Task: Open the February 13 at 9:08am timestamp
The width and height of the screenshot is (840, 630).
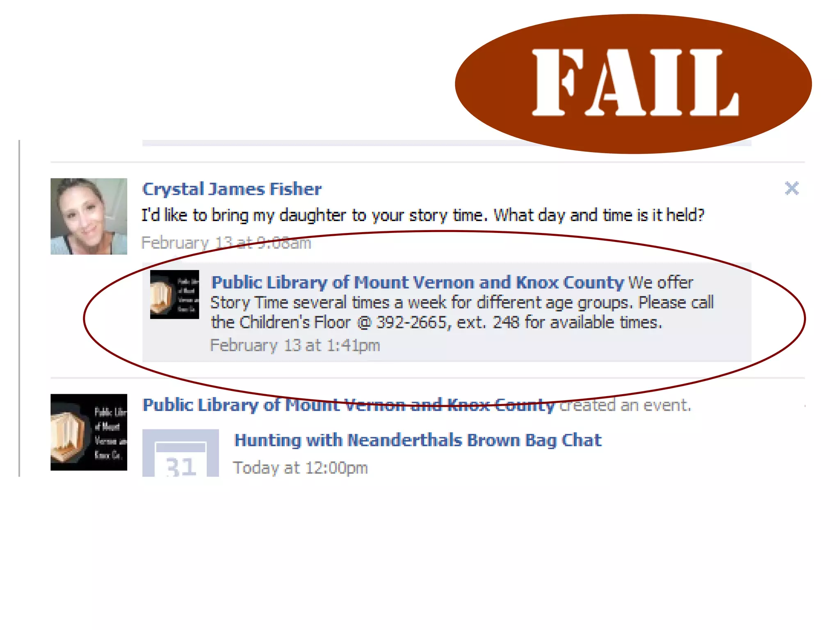Action: 226,243
